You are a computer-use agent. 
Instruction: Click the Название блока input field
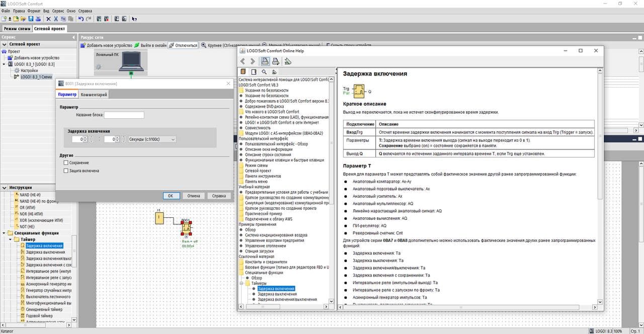point(124,115)
